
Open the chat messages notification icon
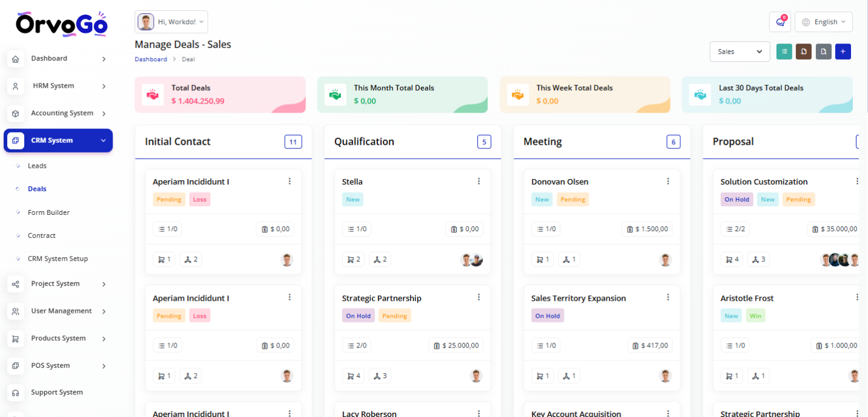pos(780,22)
